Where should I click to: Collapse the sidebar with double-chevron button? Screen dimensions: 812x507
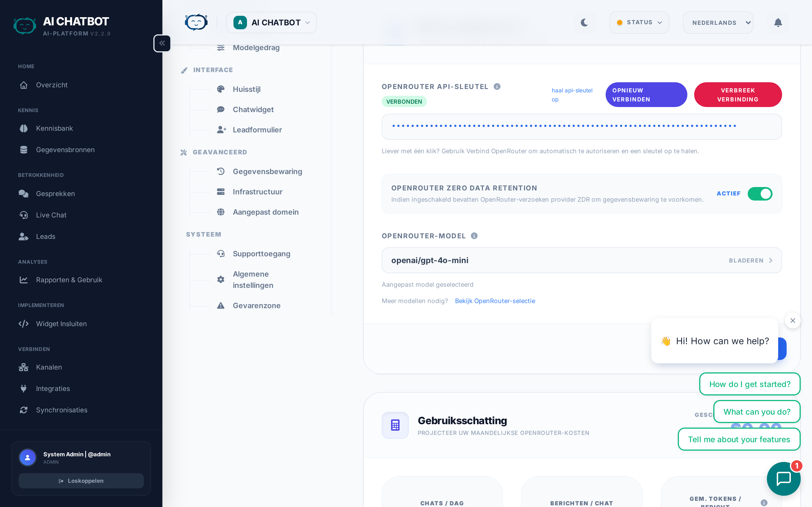click(x=162, y=43)
